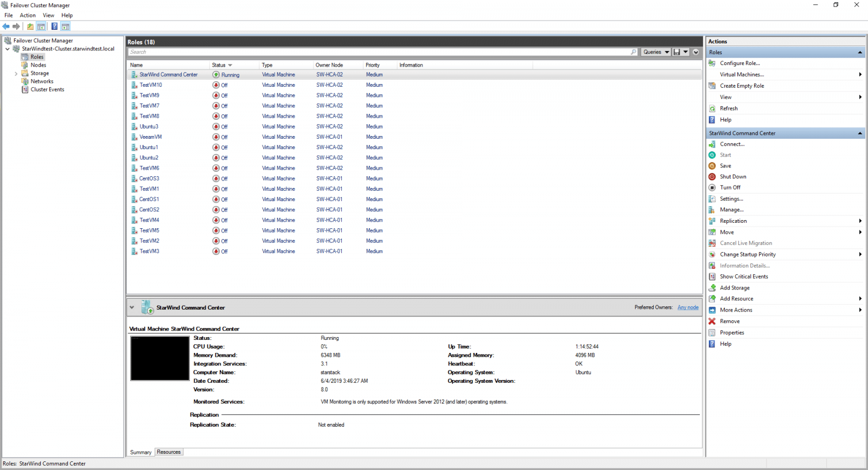This screenshot has height=470, width=868.
Task: Click the VM icon next to VeeamVM
Action: (135, 137)
